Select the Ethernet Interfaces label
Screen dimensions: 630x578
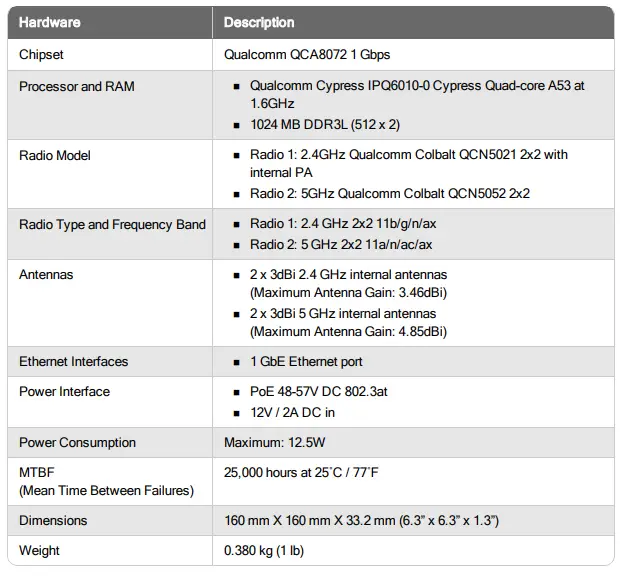point(74,362)
